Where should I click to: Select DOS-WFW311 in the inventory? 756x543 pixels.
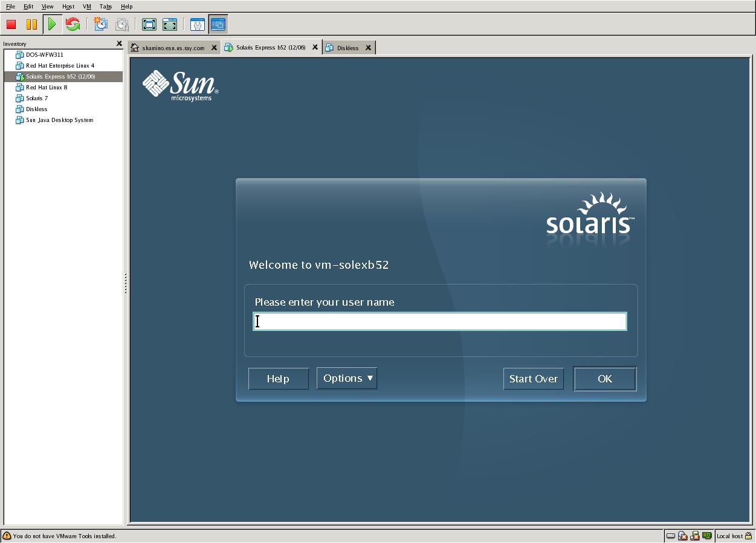pos(63,55)
